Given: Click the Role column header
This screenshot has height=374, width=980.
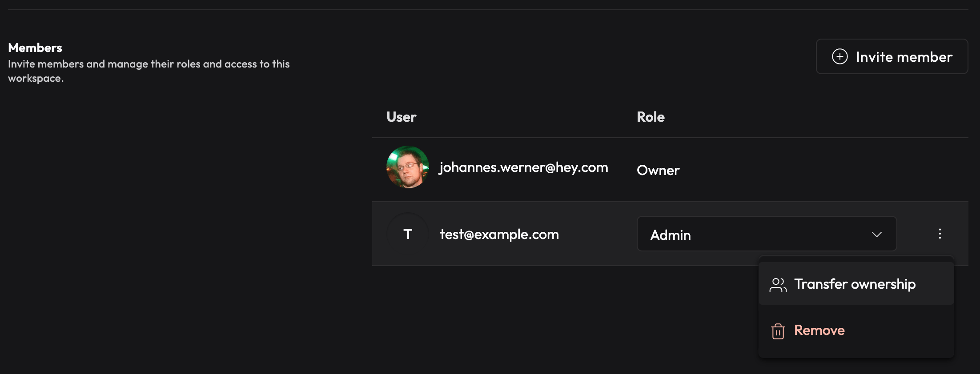Looking at the screenshot, I should coord(651,117).
